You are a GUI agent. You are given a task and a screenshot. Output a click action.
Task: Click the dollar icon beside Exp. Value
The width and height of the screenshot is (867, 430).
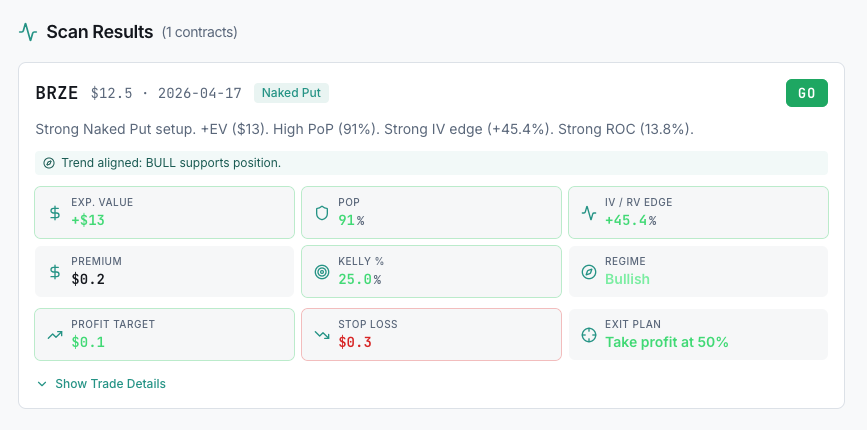coord(55,212)
